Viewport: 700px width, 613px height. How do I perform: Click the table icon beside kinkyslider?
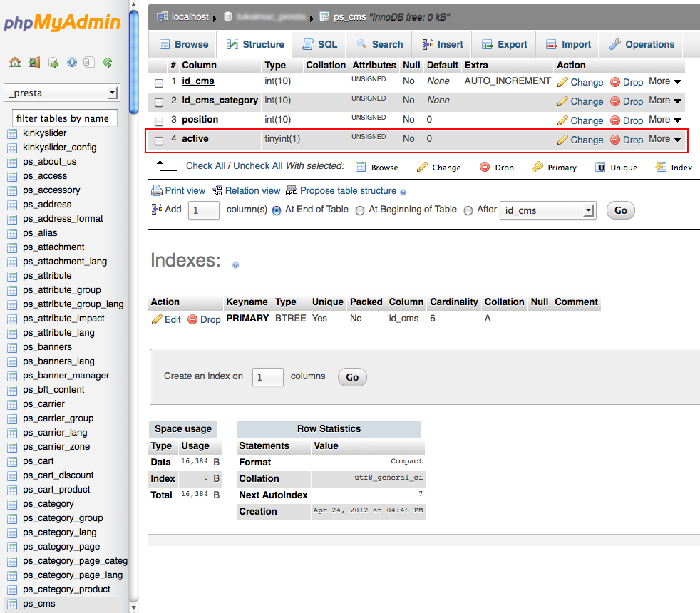(13, 133)
